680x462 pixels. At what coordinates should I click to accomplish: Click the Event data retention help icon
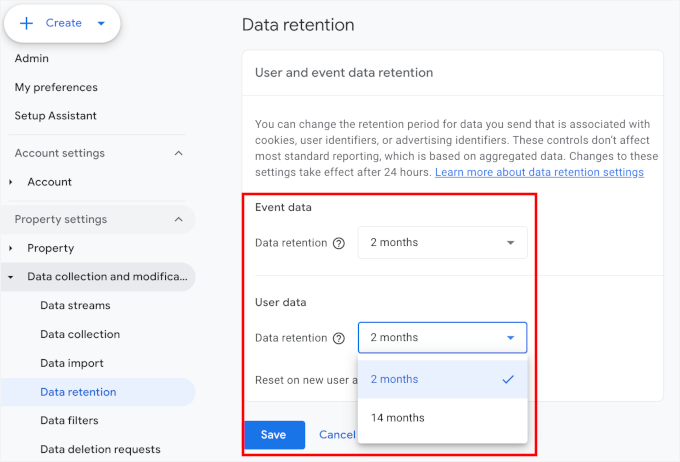339,243
